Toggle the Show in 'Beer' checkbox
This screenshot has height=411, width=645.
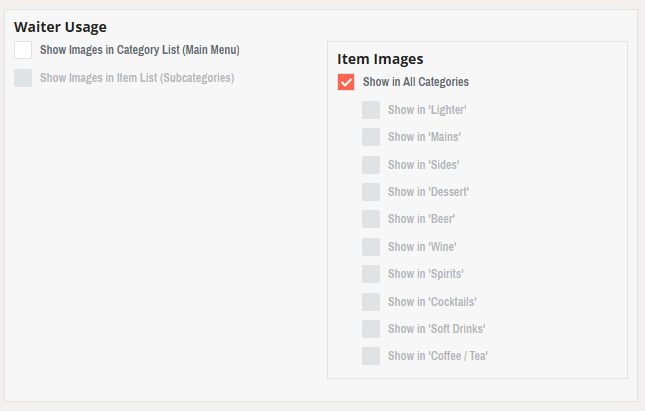tap(371, 219)
